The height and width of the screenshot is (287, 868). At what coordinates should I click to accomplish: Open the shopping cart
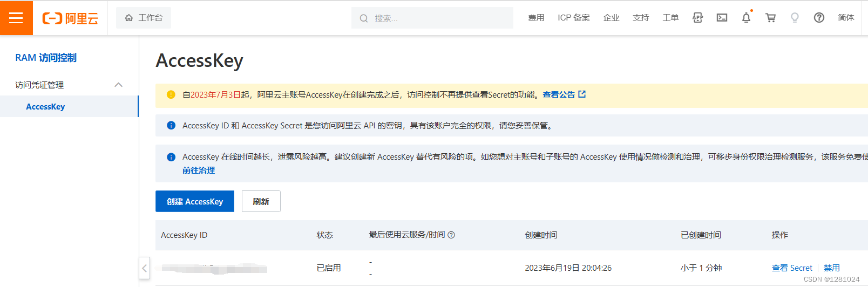[x=770, y=18]
